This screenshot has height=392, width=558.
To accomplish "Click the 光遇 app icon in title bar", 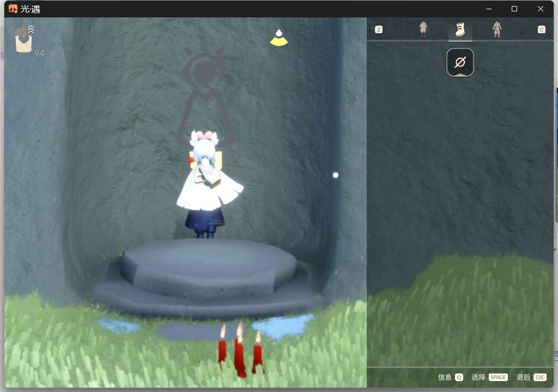I will click(x=13, y=9).
